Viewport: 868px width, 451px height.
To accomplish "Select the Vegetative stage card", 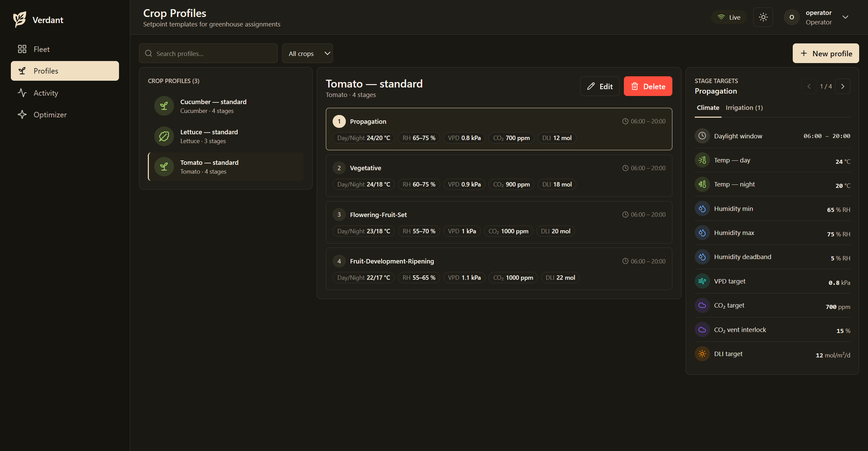I will pyautogui.click(x=499, y=176).
